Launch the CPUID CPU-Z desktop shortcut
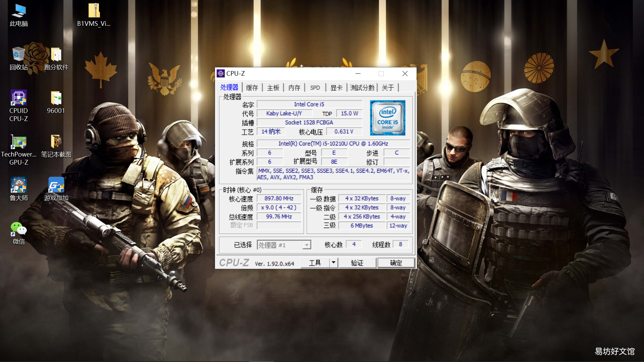This screenshot has height=362, width=644. 18,106
